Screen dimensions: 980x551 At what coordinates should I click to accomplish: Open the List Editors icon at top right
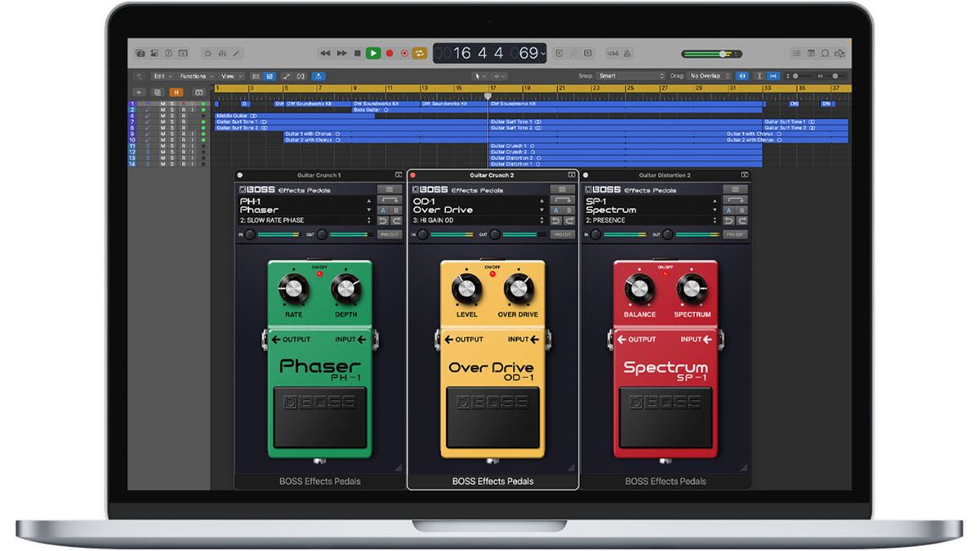[796, 52]
